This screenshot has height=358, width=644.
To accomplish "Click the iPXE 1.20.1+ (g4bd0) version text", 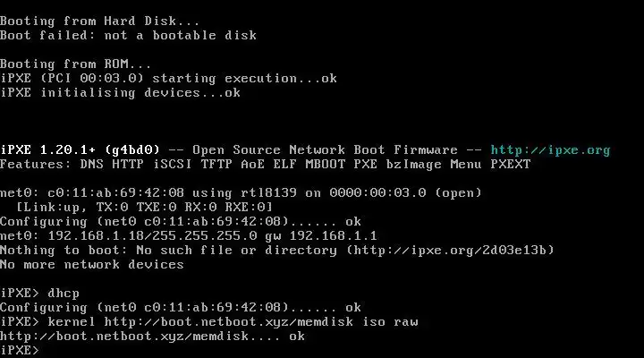I will [80, 150].
